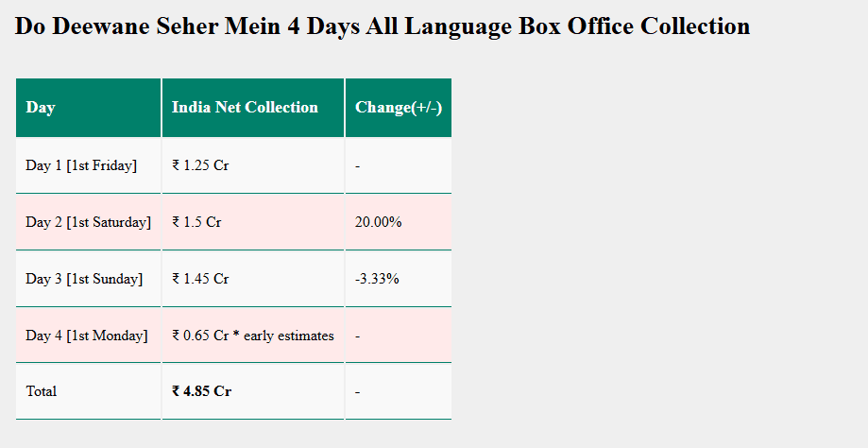Image resolution: width=868 pixels, height=448 pixels.
Task: Click the 20.00% change value
Action: pyautogui.click(x=378, y=222)
